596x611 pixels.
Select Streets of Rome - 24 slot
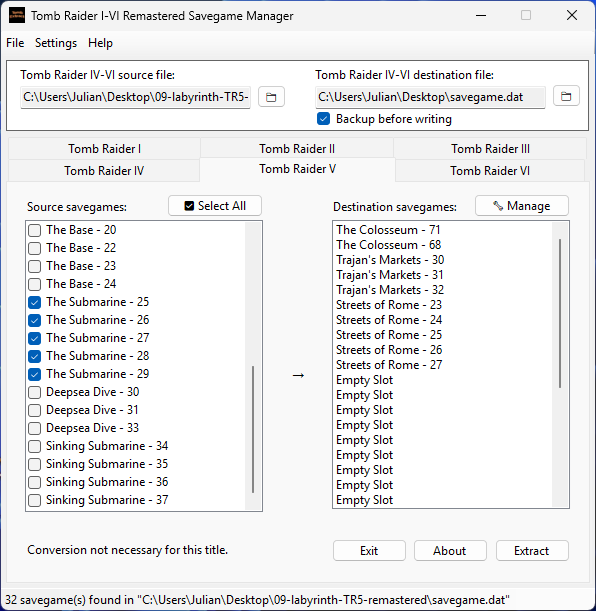tap(389, 320)
